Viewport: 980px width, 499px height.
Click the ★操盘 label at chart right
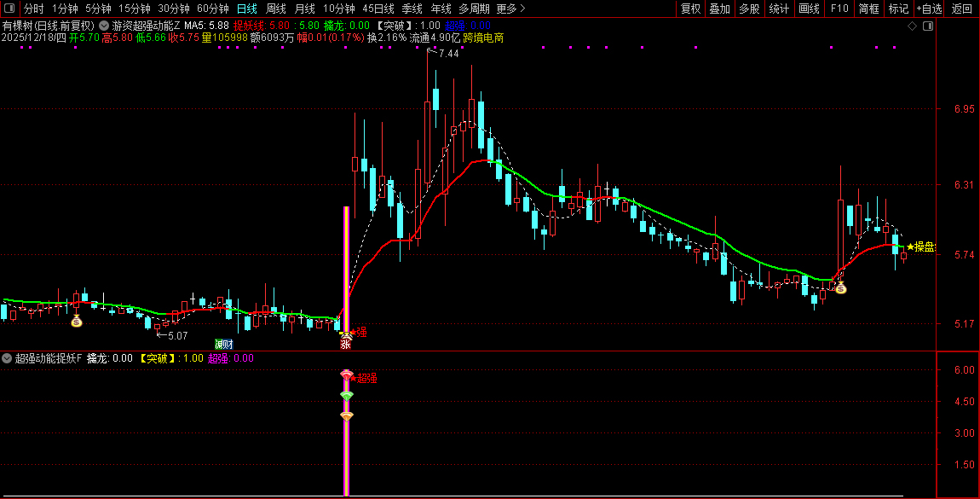(920, 247)
